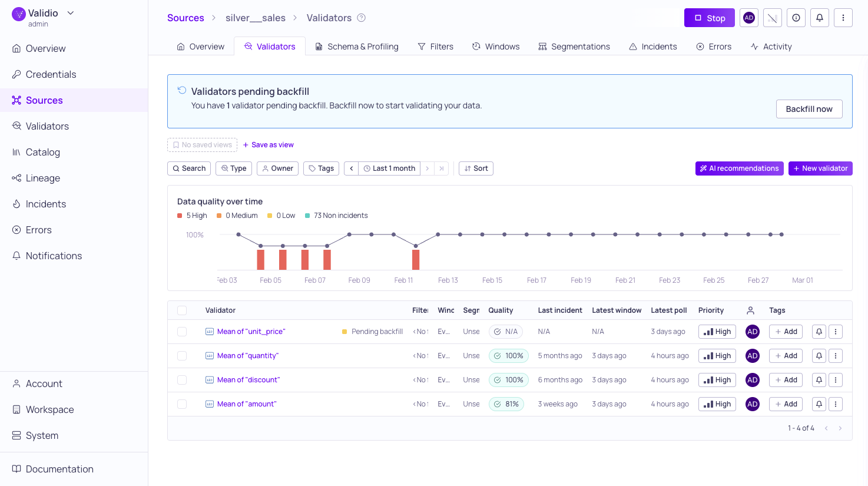The image size is (868, 486).
Task: Open the Last 1 month range picker
Action: pos(389,168)
